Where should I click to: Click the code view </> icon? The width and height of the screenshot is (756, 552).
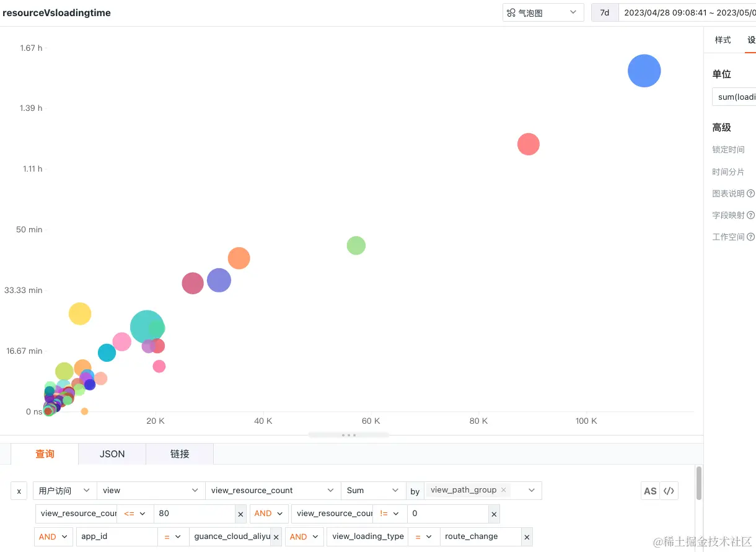(x=669, y=491)
